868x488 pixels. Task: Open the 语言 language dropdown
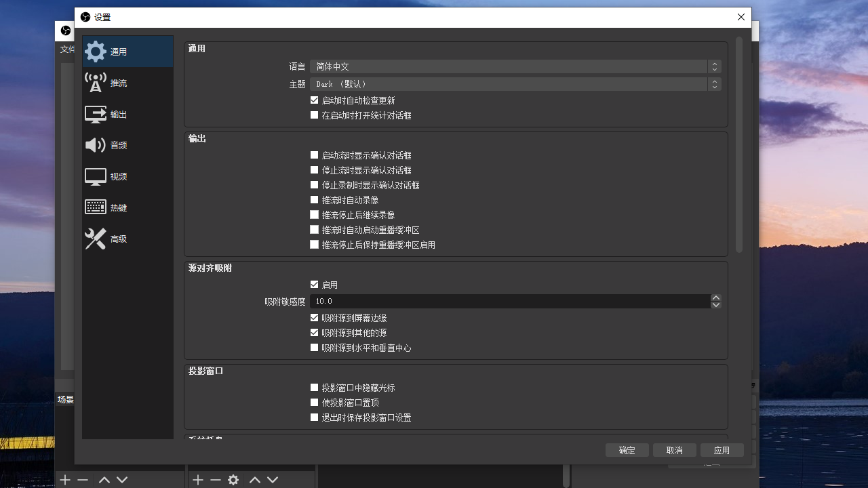(515, 66)
